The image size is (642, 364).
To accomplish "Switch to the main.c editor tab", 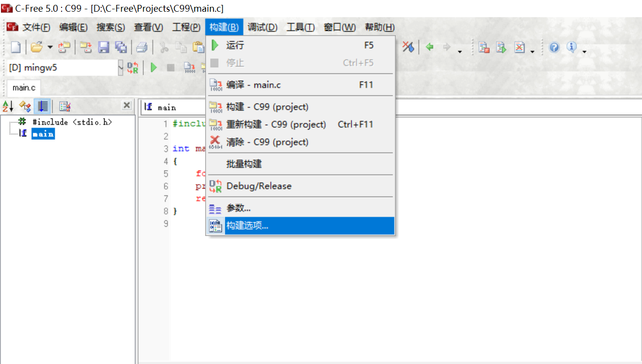I will 24,87.
